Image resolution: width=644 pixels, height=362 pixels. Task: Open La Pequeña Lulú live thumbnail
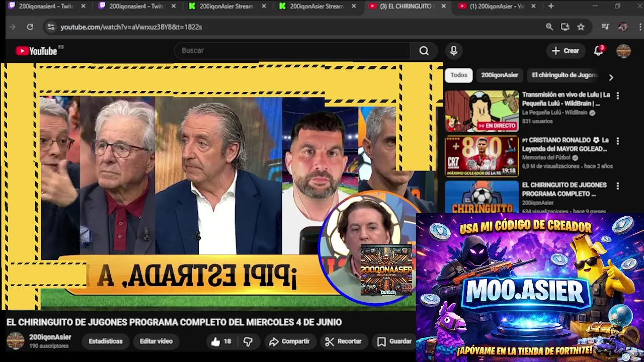(x=481, y=111)
